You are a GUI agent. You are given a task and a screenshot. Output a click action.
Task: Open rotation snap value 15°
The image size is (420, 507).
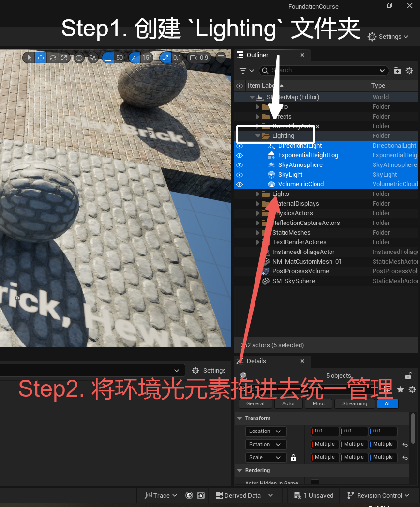click(x=147, y=58)
